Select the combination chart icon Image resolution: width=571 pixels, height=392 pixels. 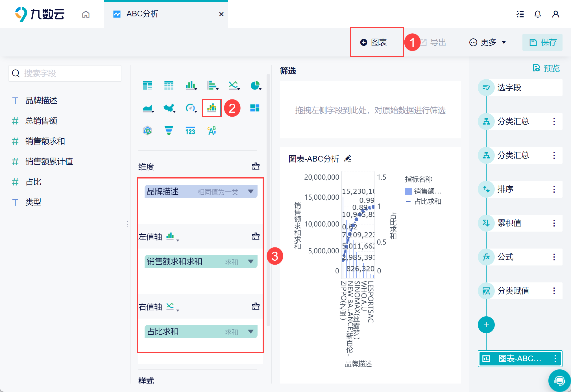[212, 108]
